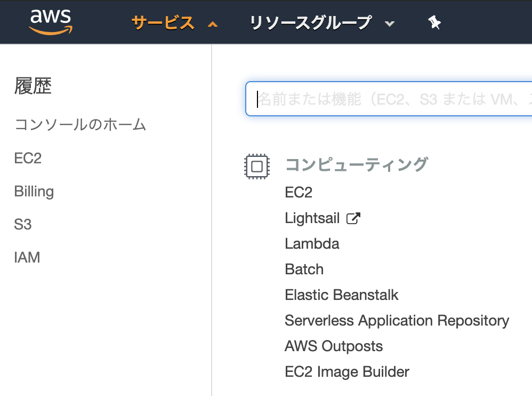Open IAM from the history list

(x=27, y=257)
